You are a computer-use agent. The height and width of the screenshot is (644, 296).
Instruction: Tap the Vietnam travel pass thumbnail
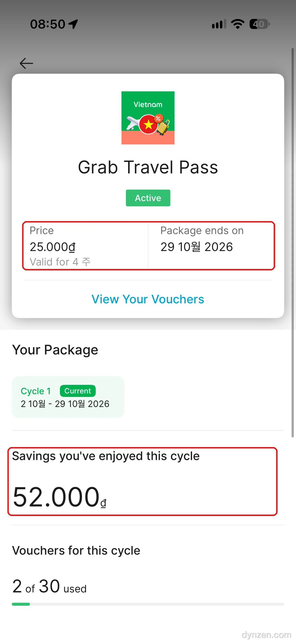click(x=148, y=118)
